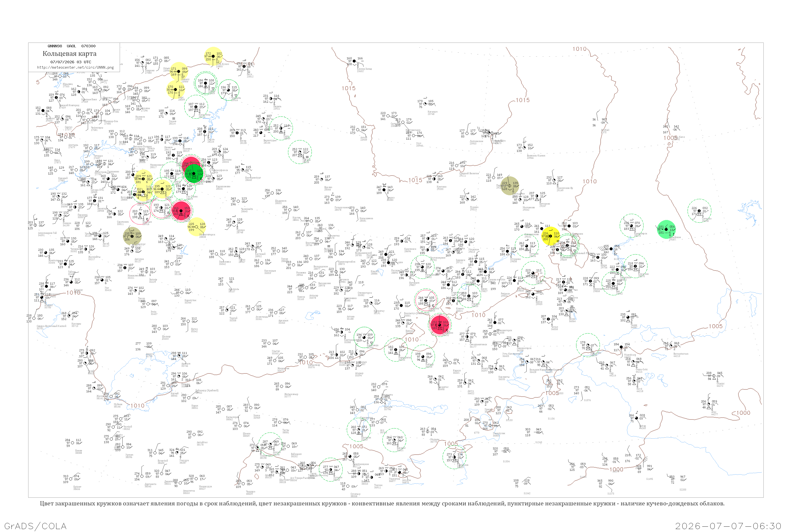798x532 pixels.
Task: Click the timestamp "2026-07-07-06:30"
Action: pyautogui.click(x=728, y=526)
